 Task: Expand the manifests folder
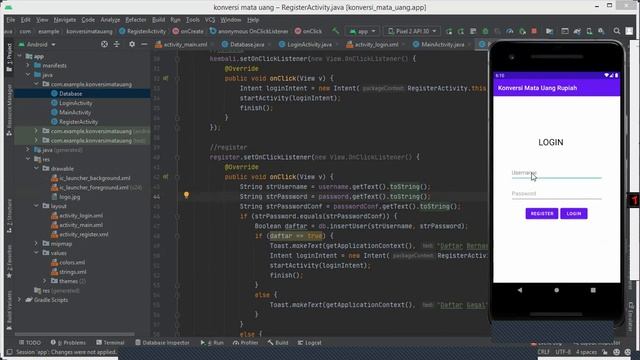click(x=28, y=65)
